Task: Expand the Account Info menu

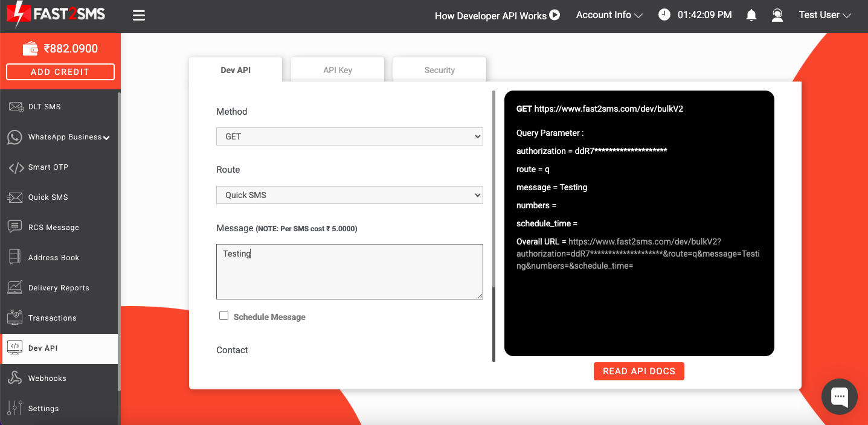Action: [x=609, y=15]
